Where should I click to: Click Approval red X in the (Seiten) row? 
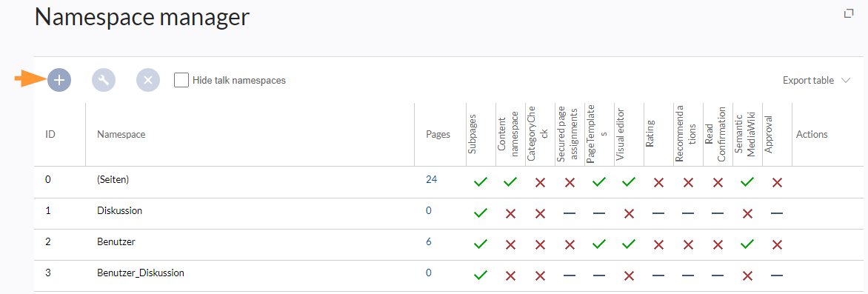point(777,182)
